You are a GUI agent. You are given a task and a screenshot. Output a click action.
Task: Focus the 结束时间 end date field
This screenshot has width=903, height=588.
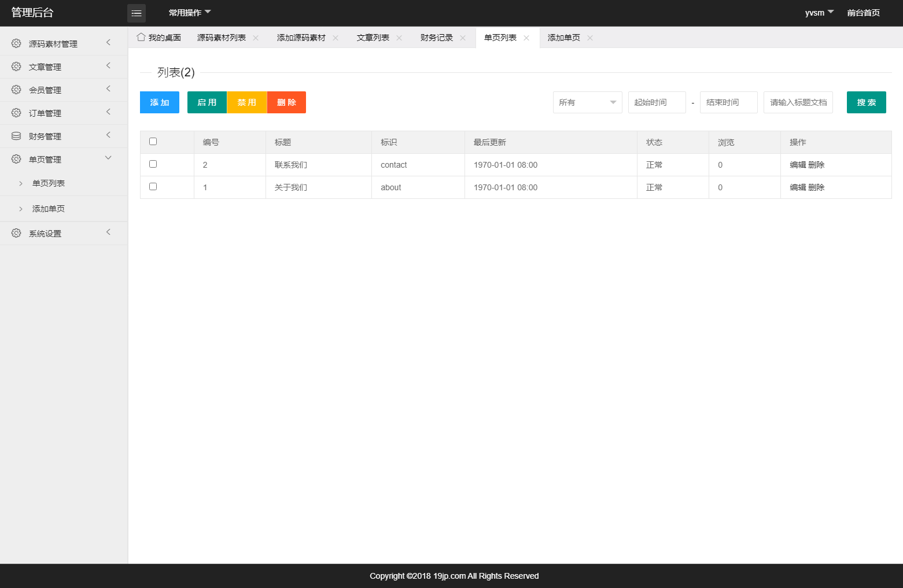(x=729, y=102)
